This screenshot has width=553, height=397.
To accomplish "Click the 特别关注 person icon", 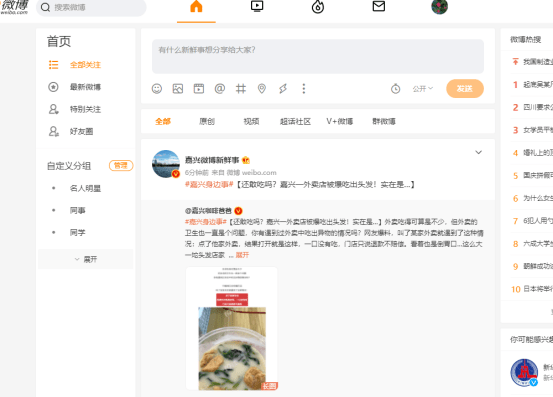I will pyautogui.click(x=53, y=109).
